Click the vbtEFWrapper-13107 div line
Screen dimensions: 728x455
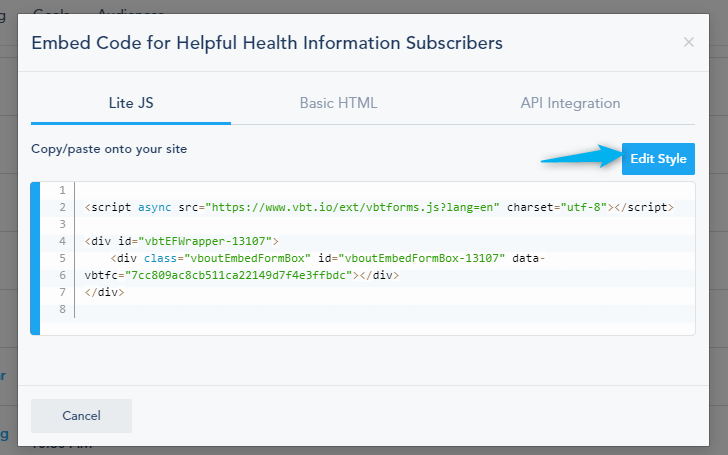[x=182, y=241]
